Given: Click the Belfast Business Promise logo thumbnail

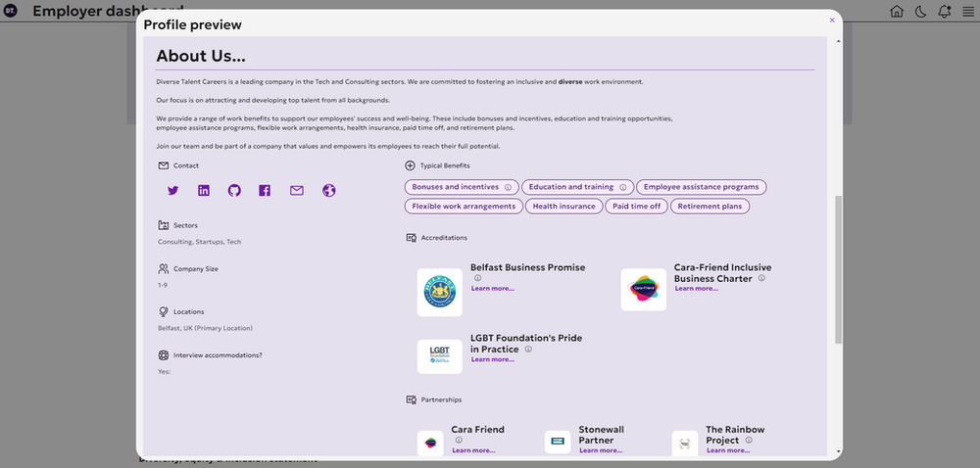Looking at the screenshot, I should click(440, 293).
